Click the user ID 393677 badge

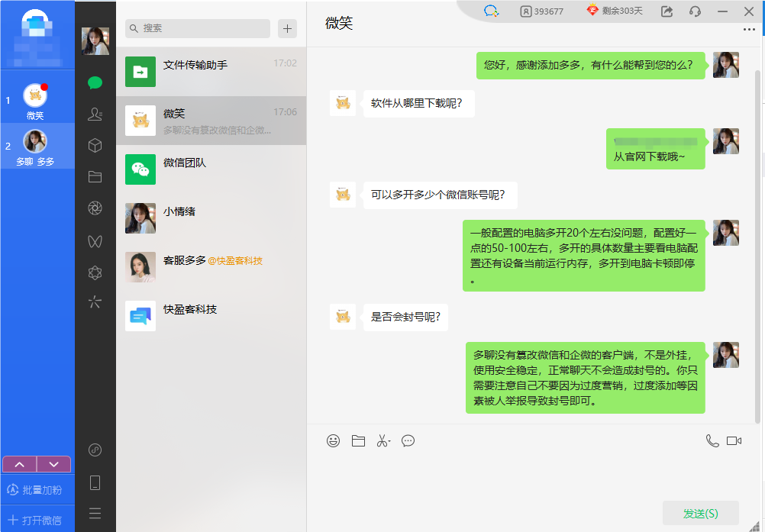(x=541, y=11)
